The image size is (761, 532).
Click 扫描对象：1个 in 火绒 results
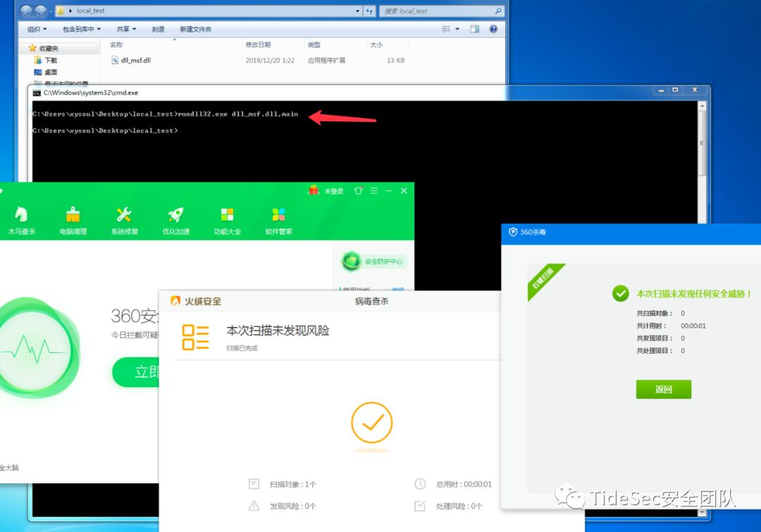pyautogui.click(x=292, y=484)
